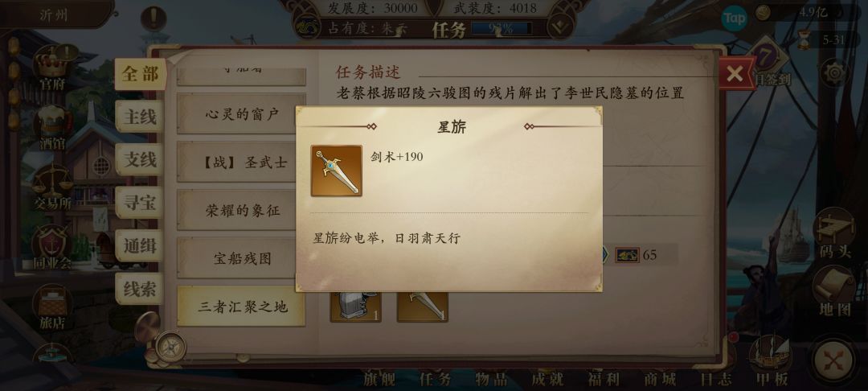Select the 宝船残图 quest entry
This screenshot has height=391, width=868.
click(x=242, y=258)
